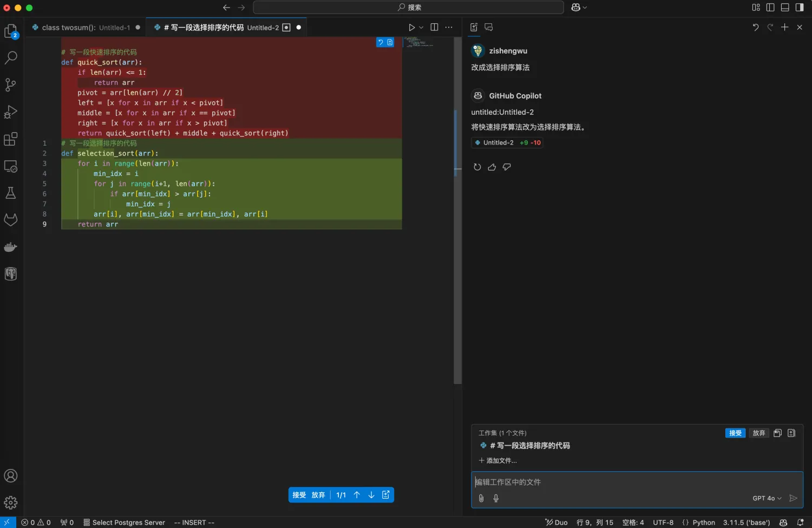Change language mode from Python
812x528 pixels.
pyautogui.click(x=704, y=523)
